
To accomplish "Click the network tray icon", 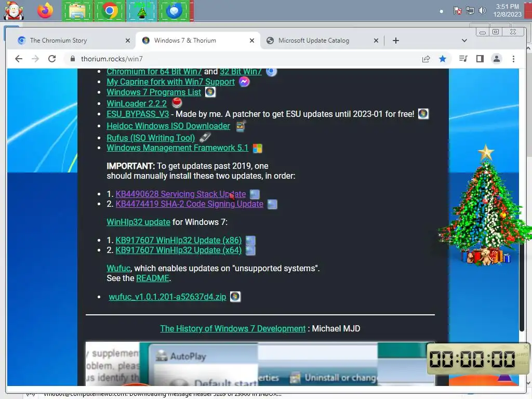I will pos(470,11).
